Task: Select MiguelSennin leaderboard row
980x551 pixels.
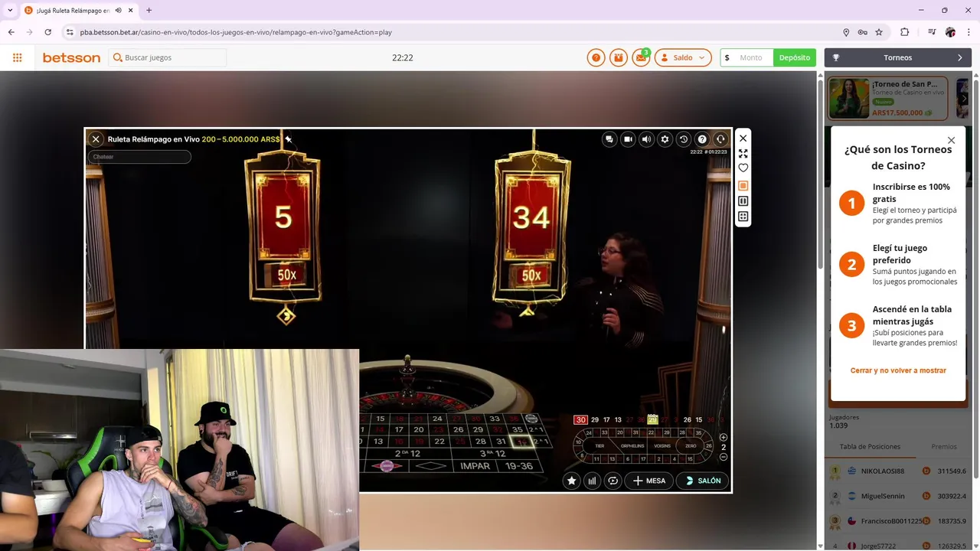Action: 898,496
